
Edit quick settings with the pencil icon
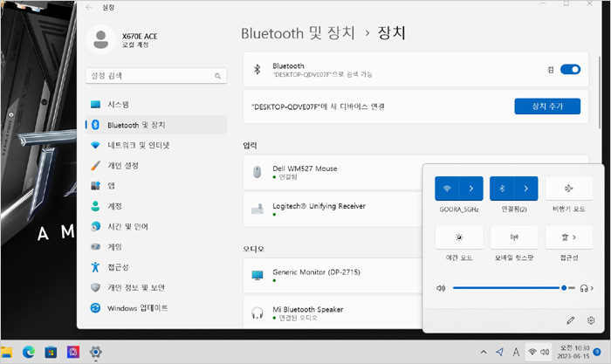pos(571,320)
